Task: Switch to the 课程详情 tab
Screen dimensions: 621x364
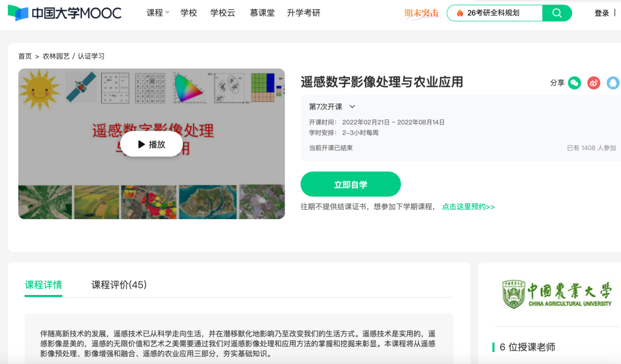Action: pyautogui.click(x=43, y=285)
